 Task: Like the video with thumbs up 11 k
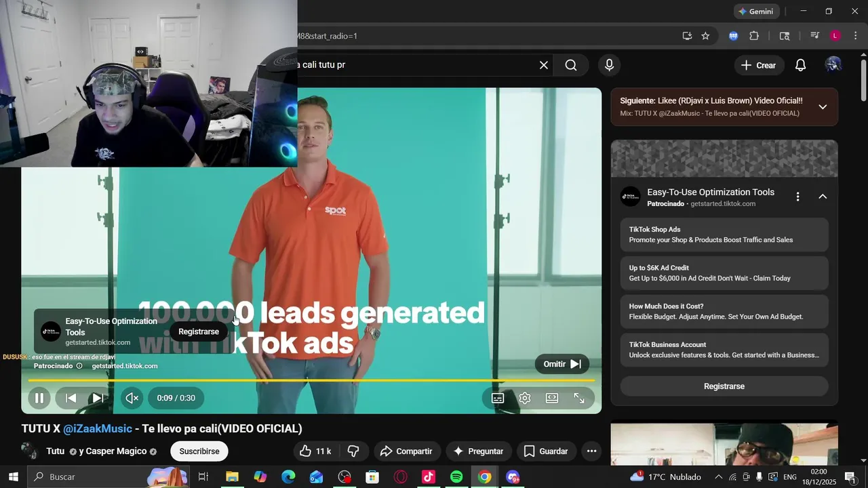tap(315, 451)
